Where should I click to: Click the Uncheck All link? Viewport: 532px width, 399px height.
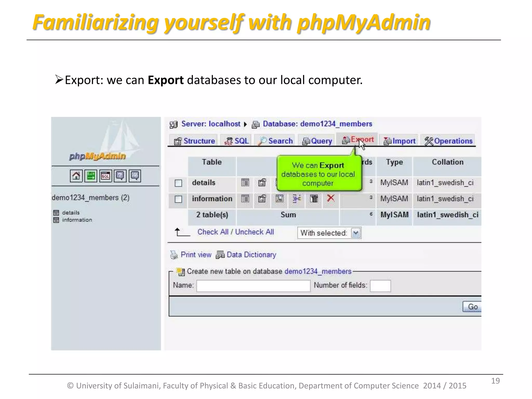coord(255,232)
